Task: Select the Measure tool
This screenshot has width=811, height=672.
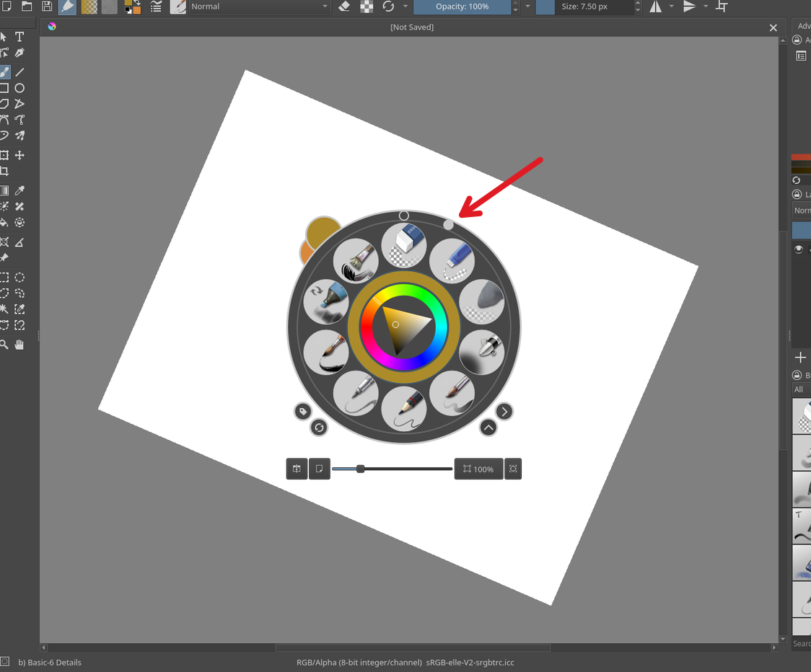Action: (19, 242)
